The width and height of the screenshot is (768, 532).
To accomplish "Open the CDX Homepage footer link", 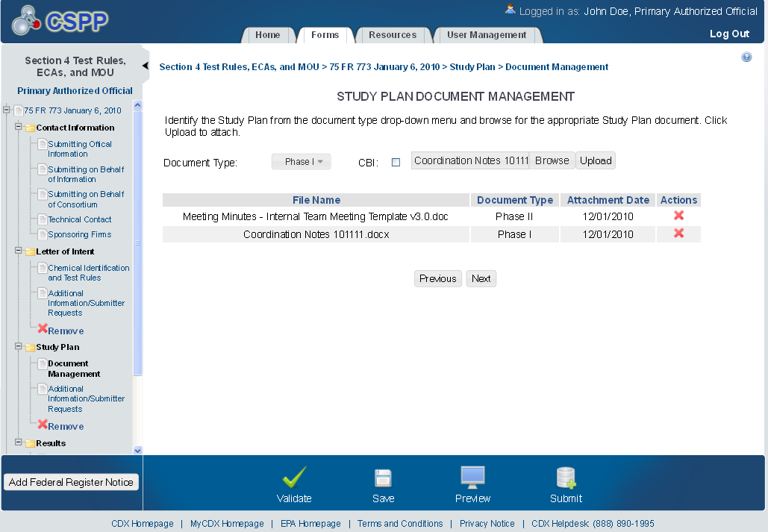I will click(143, 524).
